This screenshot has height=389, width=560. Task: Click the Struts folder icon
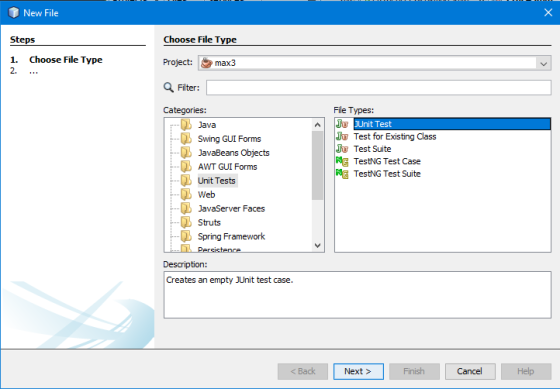(x=186, y=222)
